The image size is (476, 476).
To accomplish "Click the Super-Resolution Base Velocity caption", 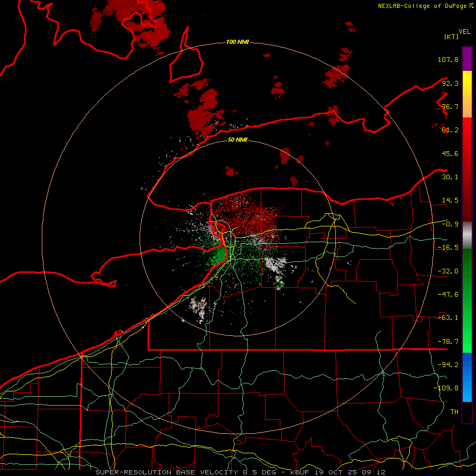I will [240, 472].
